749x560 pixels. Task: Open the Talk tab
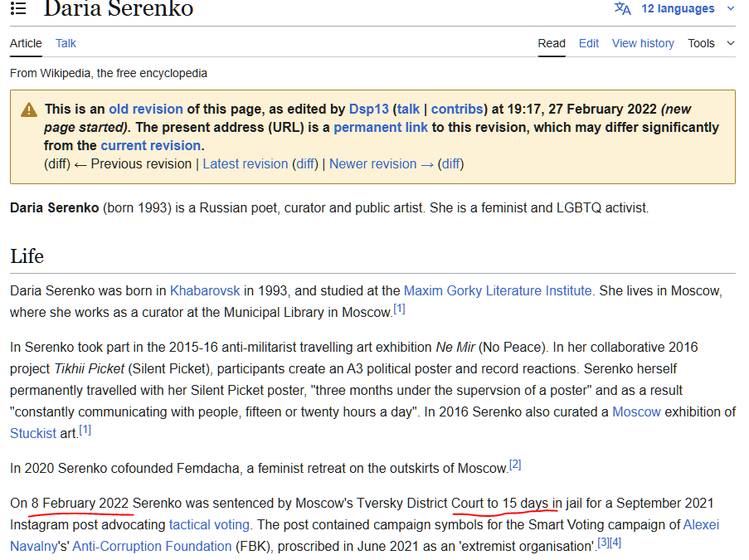pyautogui.click(x=66, y=43)
